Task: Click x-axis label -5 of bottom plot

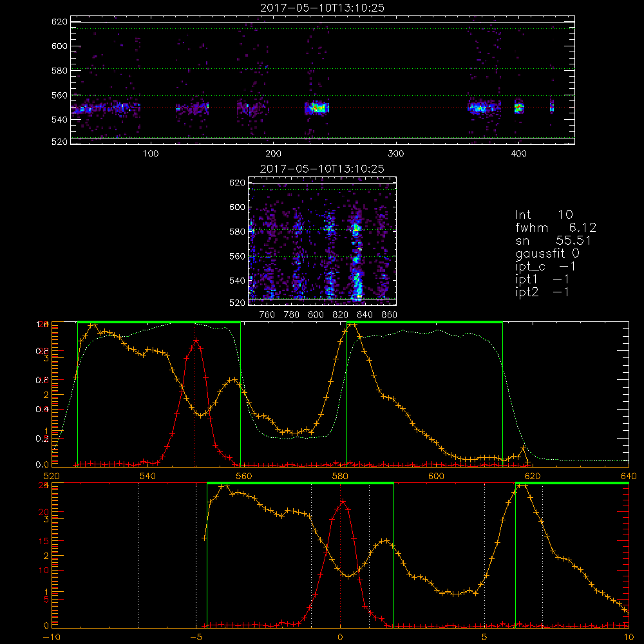Action: coord(196,638)
